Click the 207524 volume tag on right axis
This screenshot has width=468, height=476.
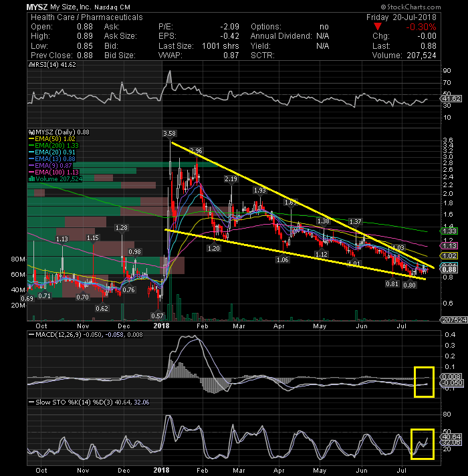pyautogui.click(x=454, y=320)
